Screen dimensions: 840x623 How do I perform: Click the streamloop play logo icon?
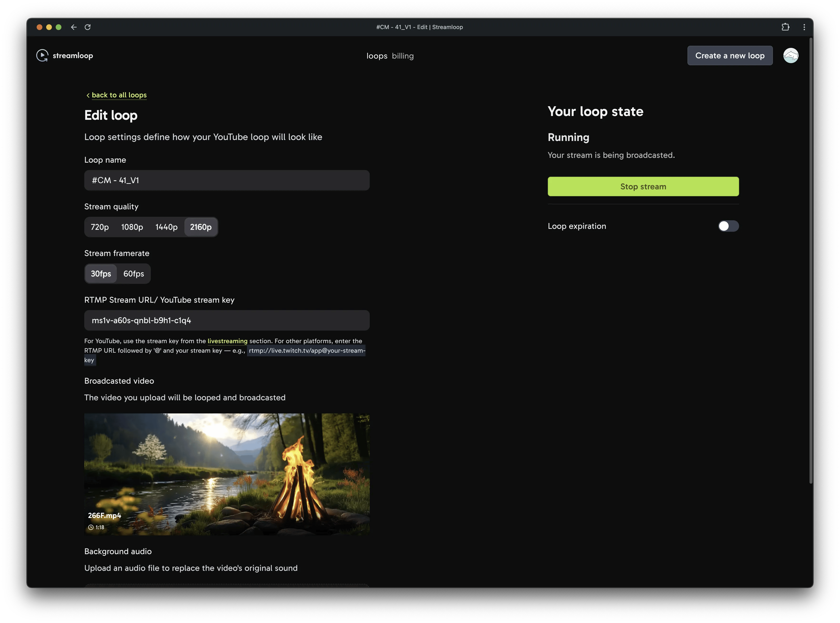42,55
